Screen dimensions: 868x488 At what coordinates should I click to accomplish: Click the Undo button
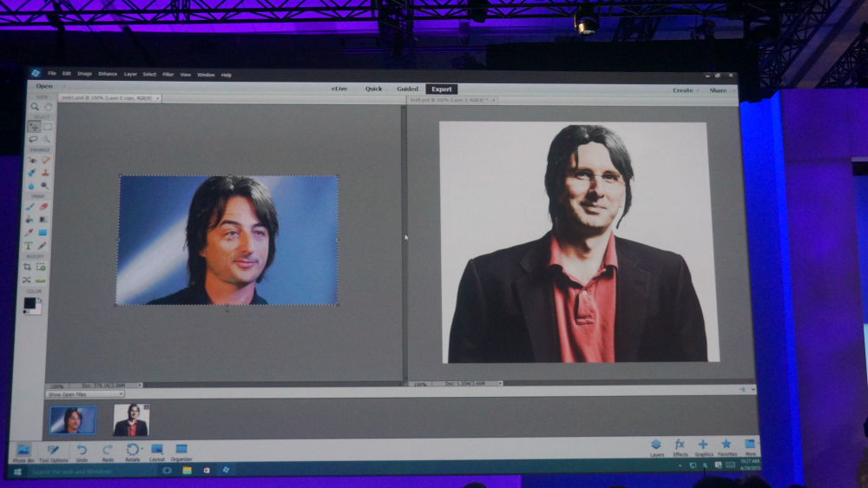click(82, 451)
